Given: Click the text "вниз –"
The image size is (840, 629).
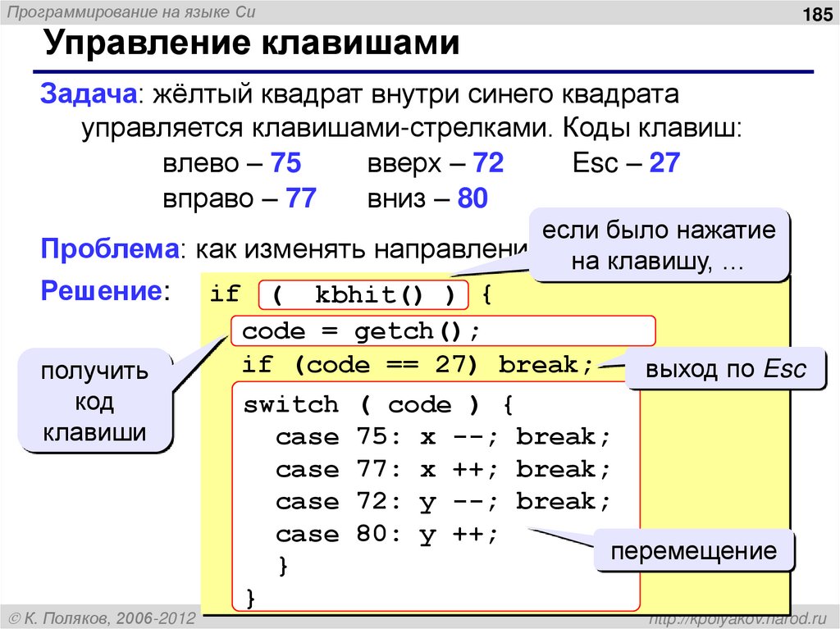Looking at the screenshot, I should coord(409,198).
